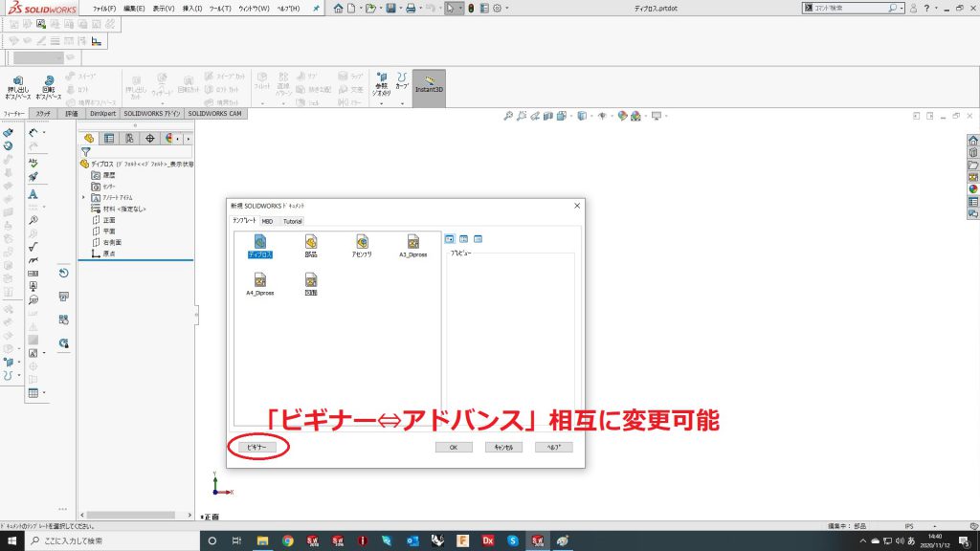Image resolution: width=980 pixels, height=551 pixels.
Task: Click the キャンセル (Cancel) button
Action: coord(503,448)
